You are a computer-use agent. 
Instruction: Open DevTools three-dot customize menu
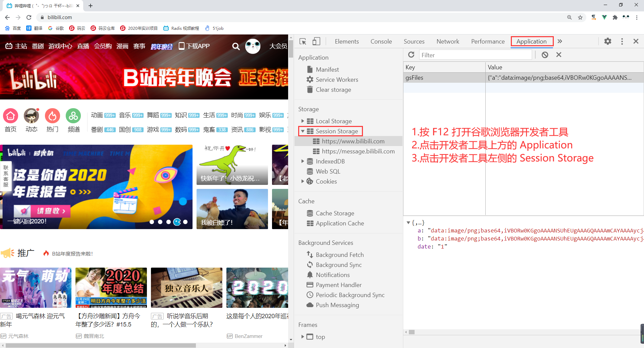click(622, 41)
